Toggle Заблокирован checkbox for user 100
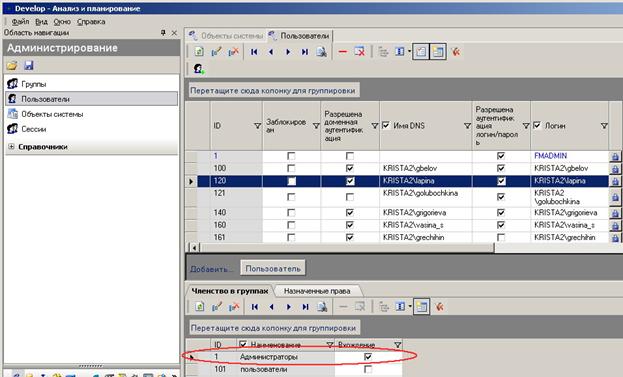Screen dimensions: 623x377 tap(291, 168)
